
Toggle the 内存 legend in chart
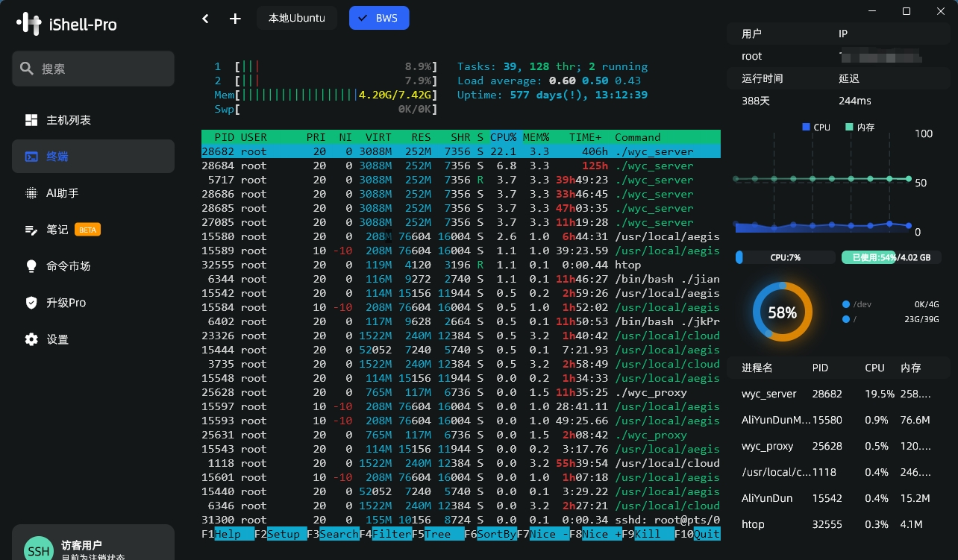tap(860, 128)
